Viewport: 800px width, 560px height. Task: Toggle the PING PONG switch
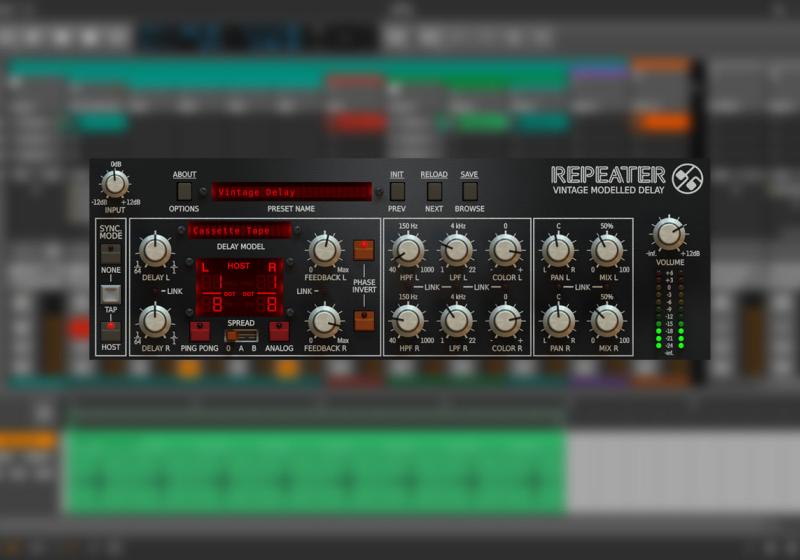(x=200, y=331)
